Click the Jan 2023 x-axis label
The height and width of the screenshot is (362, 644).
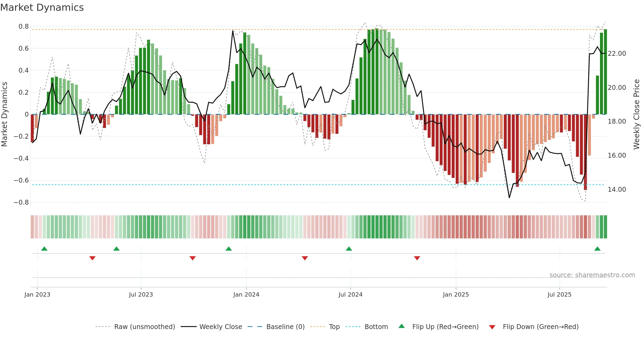coord(37,294)
